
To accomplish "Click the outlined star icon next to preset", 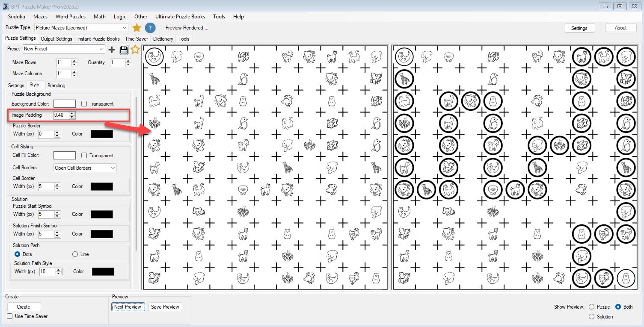I will point(135,50).
